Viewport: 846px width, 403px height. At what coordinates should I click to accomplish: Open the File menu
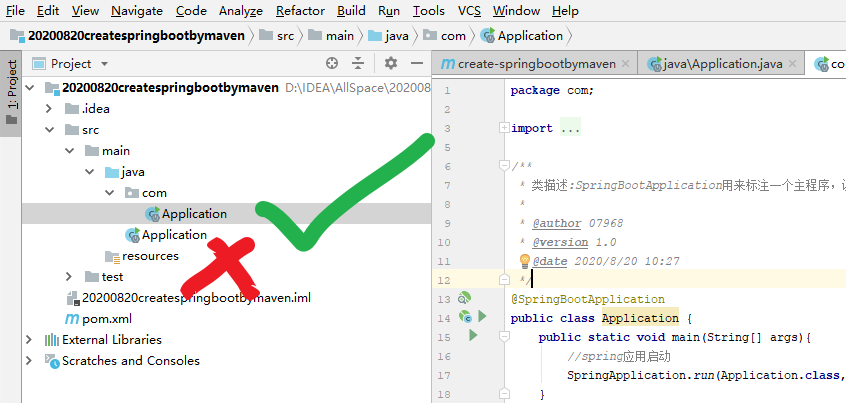[15, 11]
